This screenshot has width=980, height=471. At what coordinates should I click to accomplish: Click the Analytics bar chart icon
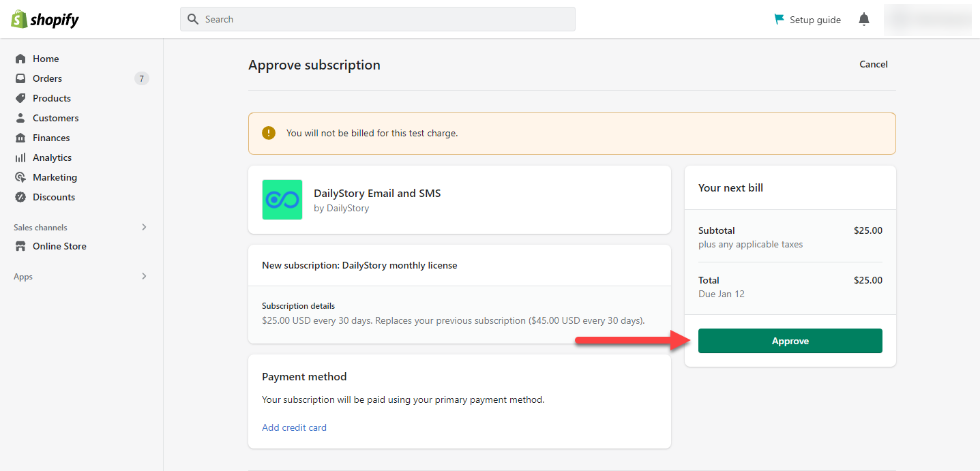click(x=20, y=157)
